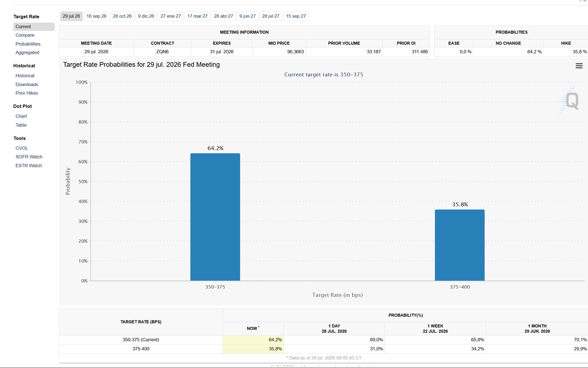The image size is (588, 368).
Task: Select the 15 sep.27 meeting tab
Action: tap(296, 16)
